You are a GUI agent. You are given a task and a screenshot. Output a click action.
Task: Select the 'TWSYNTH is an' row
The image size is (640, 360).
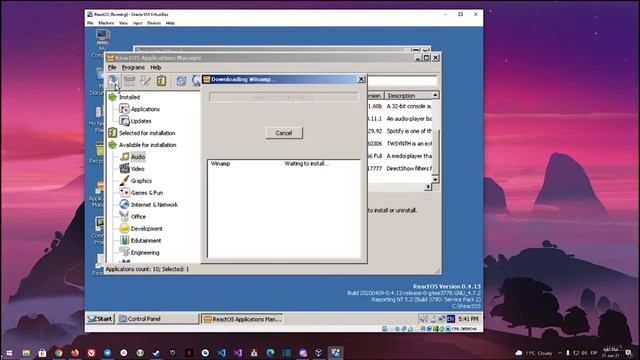(x=409, y=144)
